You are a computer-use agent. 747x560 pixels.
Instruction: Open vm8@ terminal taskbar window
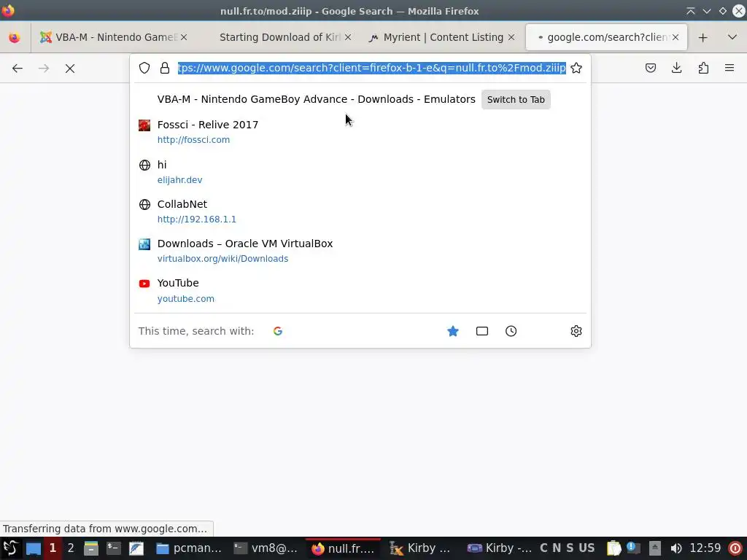266,548
